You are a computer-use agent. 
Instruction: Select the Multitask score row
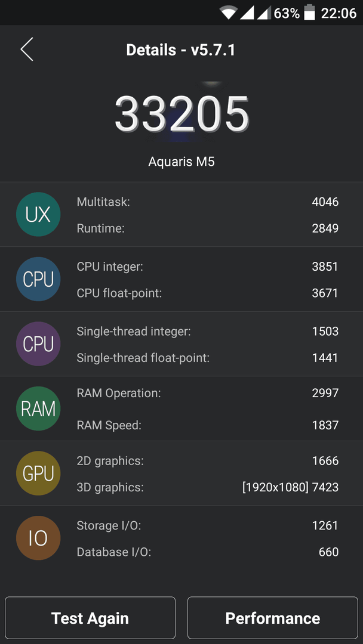[208, 202]
